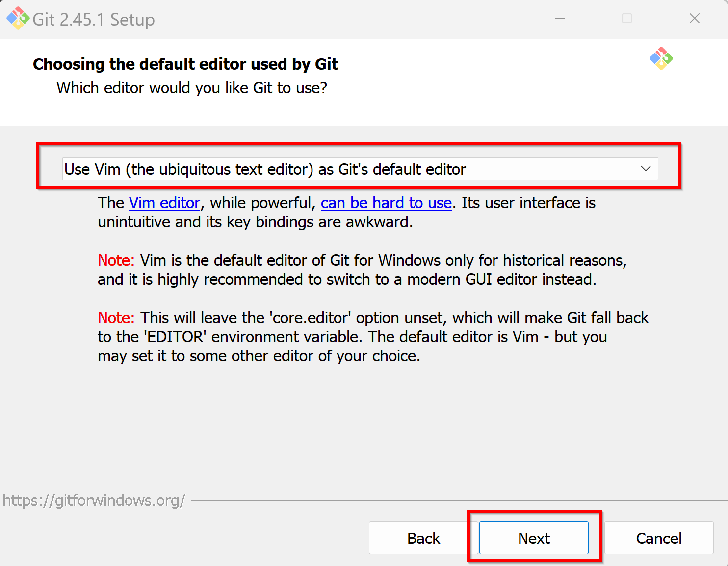Click the disabled maximize button
Image resolution: width=728 pixels, height=566 pixels.
[627, 19]
